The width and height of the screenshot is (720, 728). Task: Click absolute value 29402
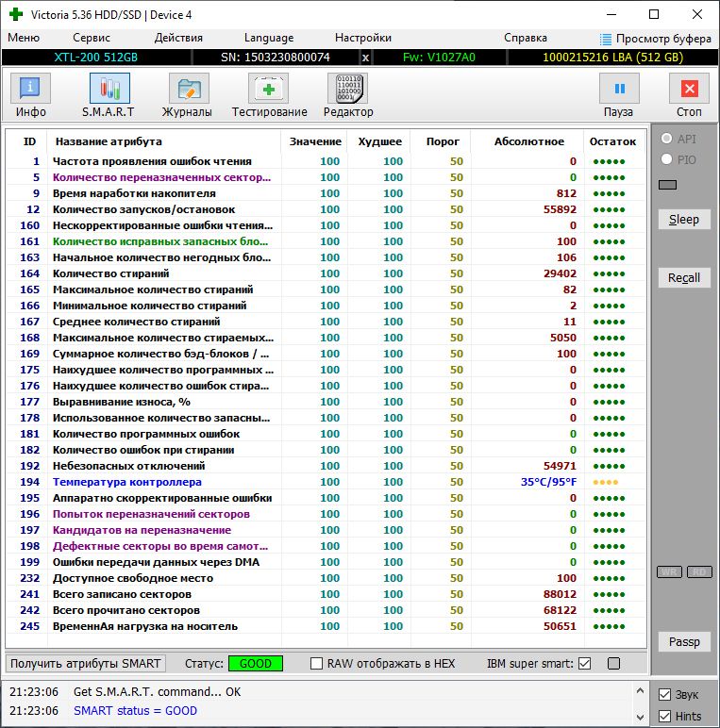click(x=560, y=273)
